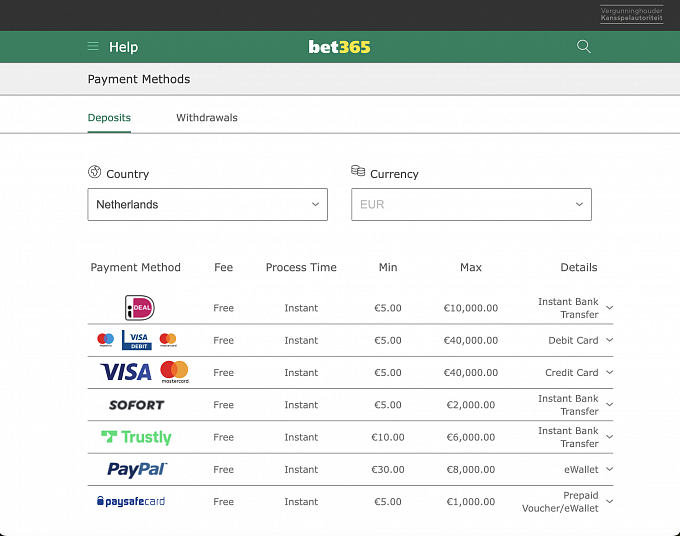Expand Prepaid Voucher/eWallet details chevron

point(609,502)
